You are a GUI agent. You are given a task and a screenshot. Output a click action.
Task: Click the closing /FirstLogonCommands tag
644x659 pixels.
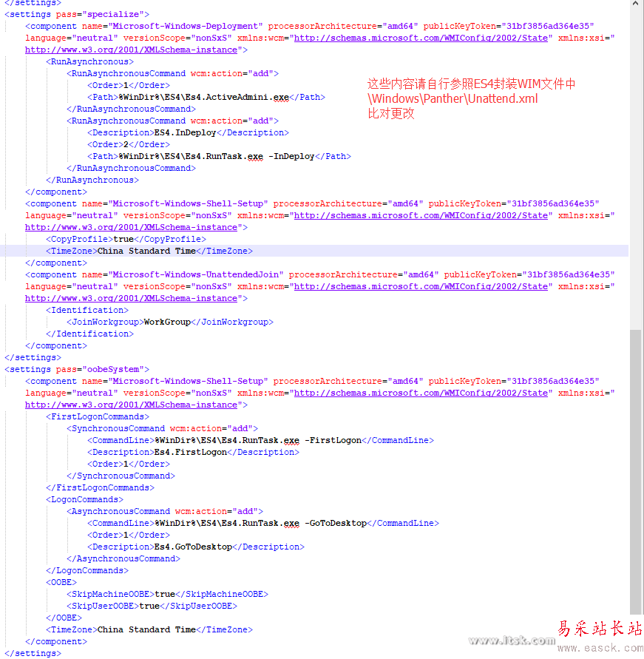tap(100, 488)
